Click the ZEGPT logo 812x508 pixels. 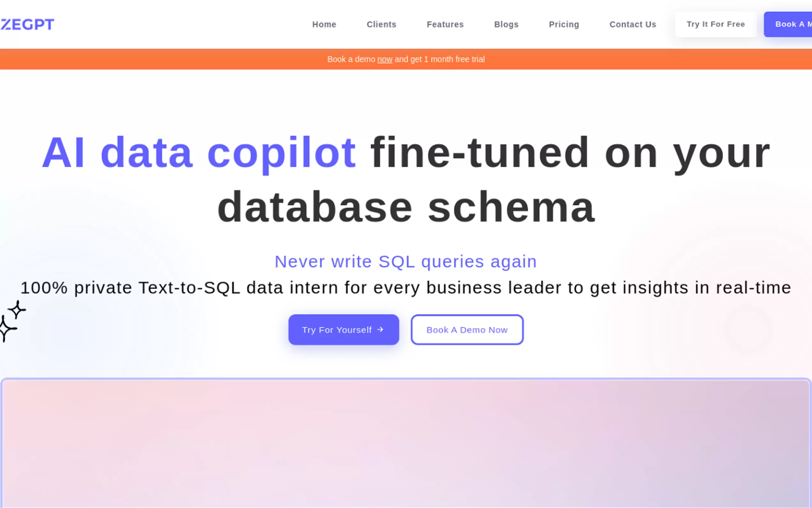pos(27,24)
